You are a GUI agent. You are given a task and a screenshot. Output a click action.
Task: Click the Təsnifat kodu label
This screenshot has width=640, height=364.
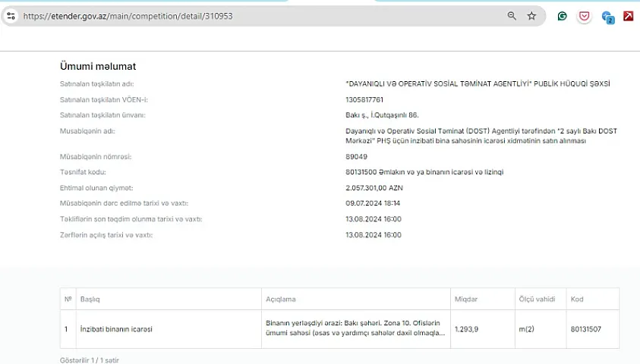[x=83, y=172]
